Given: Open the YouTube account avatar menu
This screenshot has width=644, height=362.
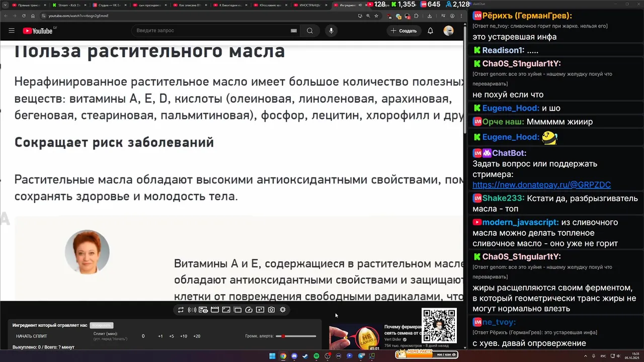Looking at the screenshot, I should click(448, 31).
